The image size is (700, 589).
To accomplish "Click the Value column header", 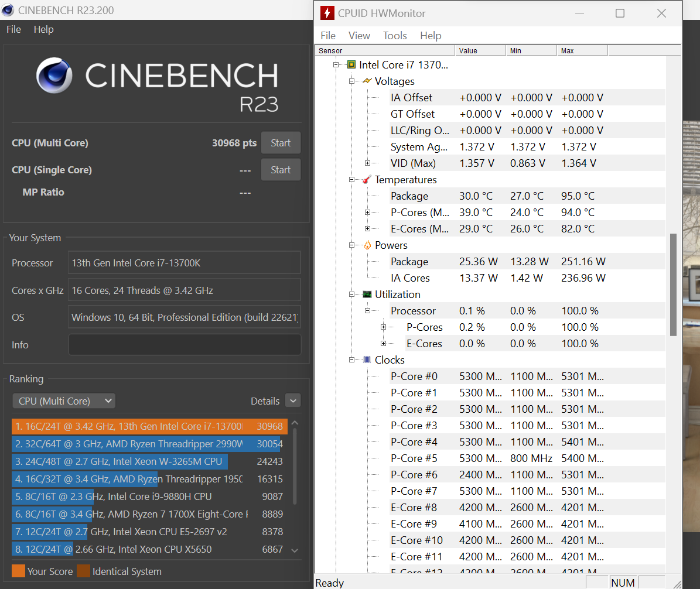I will point(480,50).
